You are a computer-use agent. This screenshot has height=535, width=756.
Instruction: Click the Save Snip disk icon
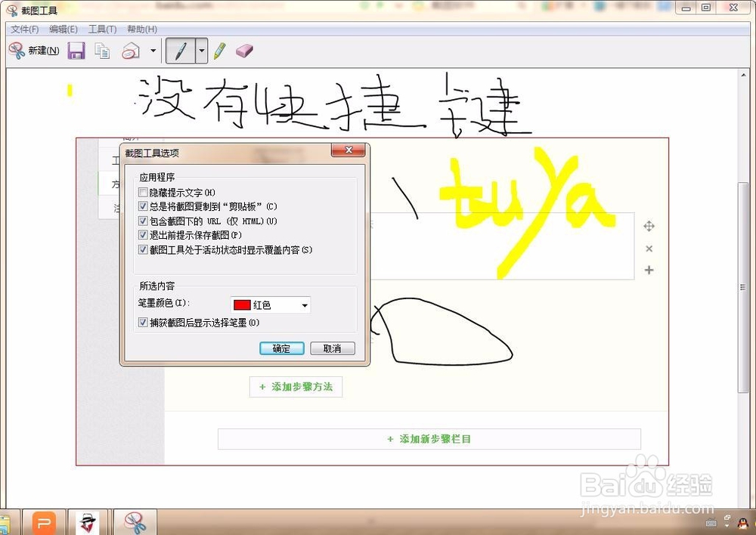76,50
